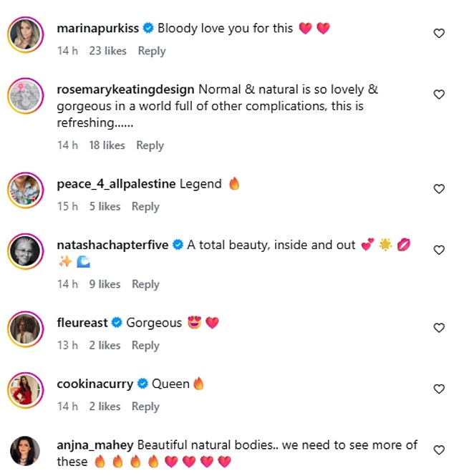The image size is (454, 476).
Task: Reply to fleureast's Gorgeous comment
Action: coord(145,345)
